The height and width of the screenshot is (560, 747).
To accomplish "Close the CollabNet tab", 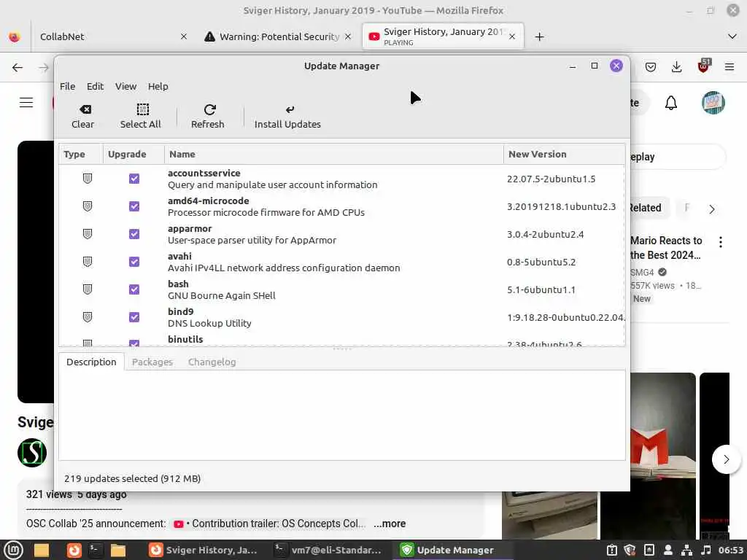I will point(184,36).
